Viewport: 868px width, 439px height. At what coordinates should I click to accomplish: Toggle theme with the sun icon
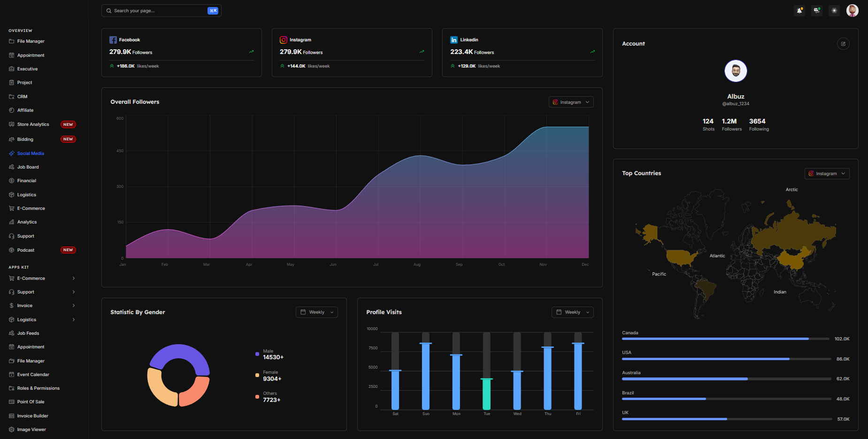click(x=834, y=10)
